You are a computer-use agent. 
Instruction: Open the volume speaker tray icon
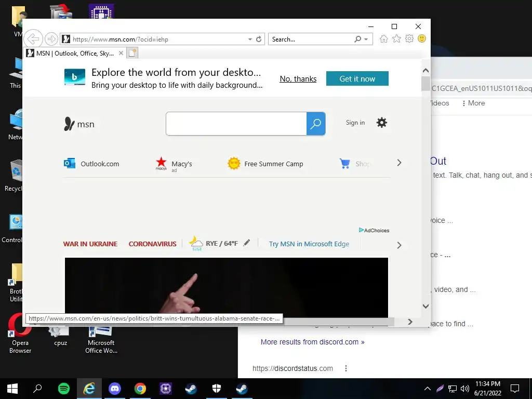pyautogui.click(x=465, y=389)
